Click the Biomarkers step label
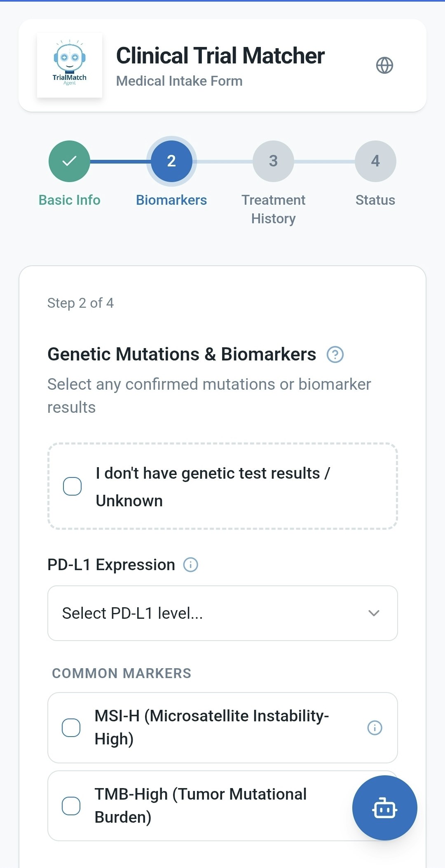This screenshot has width=445, height=868. click(171, 200)
